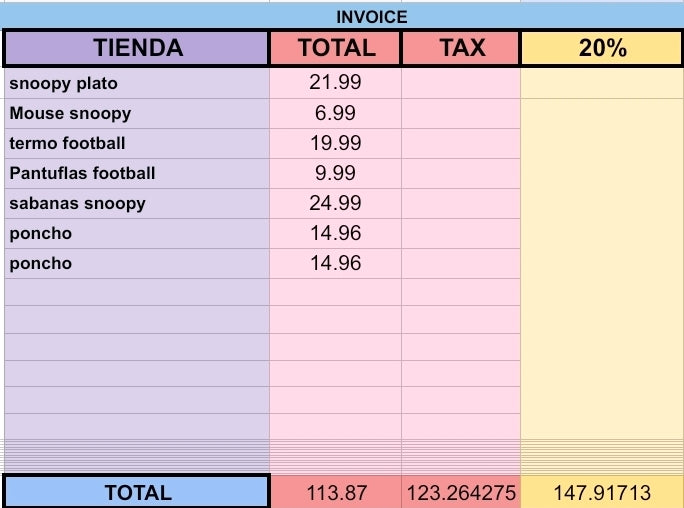
Task: Select the 19.99 price cell
Action: pyautogui.click(x=335, y=143)
